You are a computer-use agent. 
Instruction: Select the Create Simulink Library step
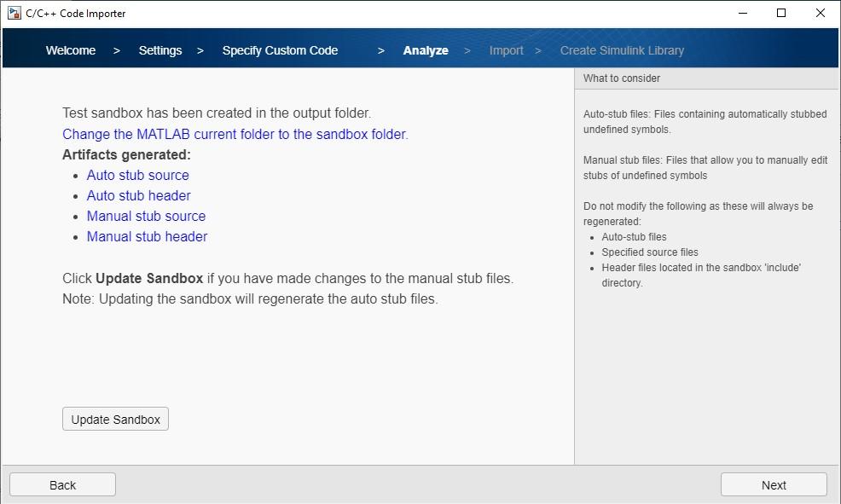pos(622,50)
